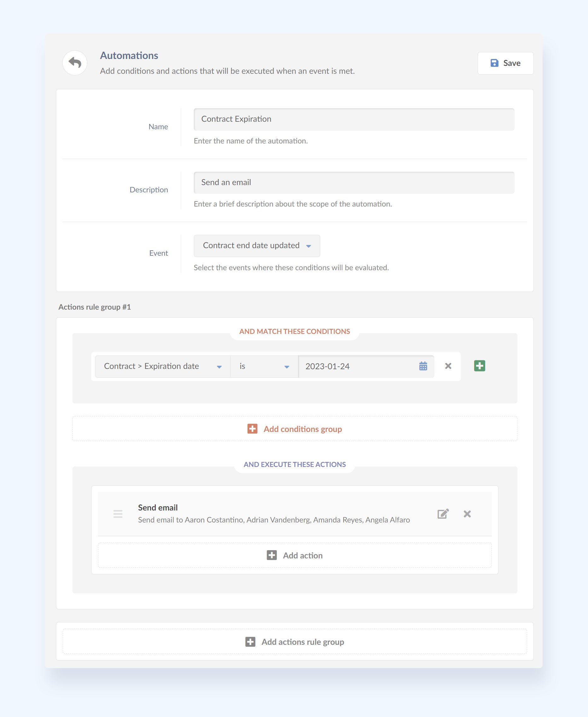Image resolution: width=588 pixels, height=717 pixels.
Task: Click the back navigation arrow icon
Action: (x=75, y=63)
